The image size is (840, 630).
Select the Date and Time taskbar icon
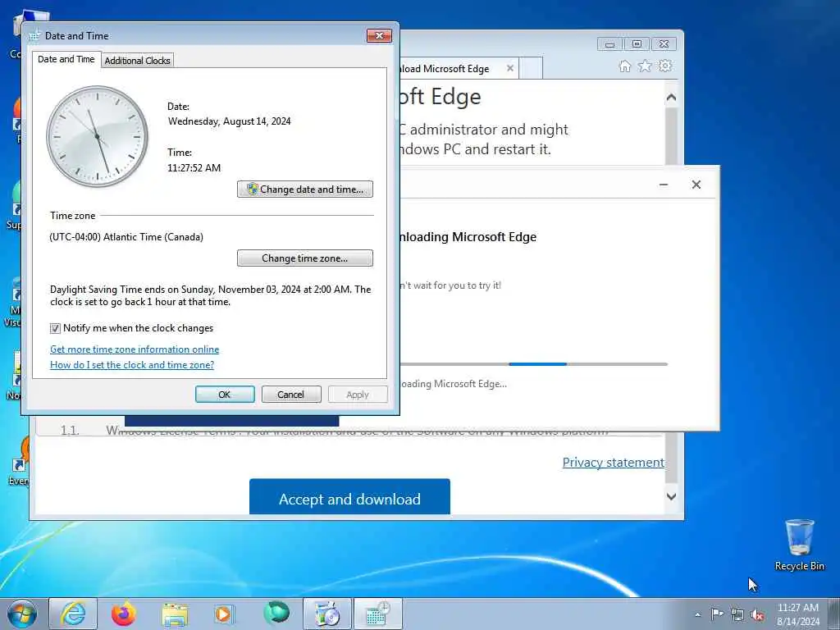coord(378,614)
